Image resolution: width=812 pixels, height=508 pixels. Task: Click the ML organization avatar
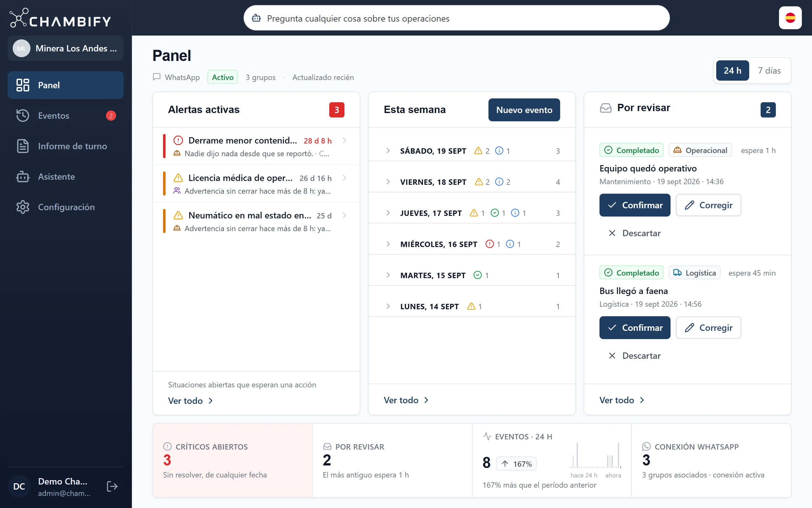(22, 48)
